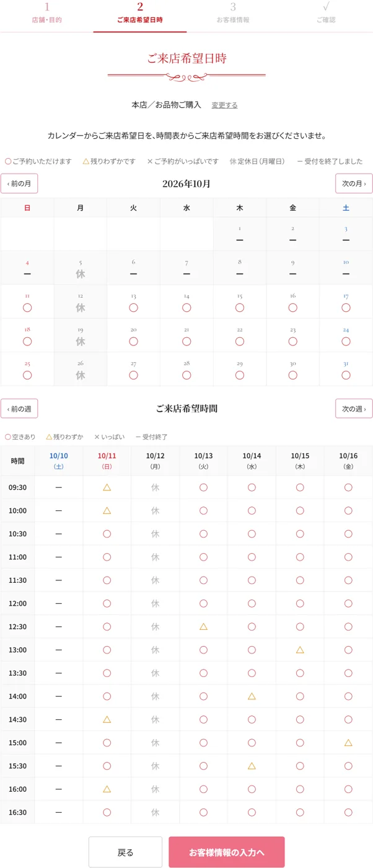
Task: Click the 定休日（月曜日） legend entry
Action: (257, 161)
